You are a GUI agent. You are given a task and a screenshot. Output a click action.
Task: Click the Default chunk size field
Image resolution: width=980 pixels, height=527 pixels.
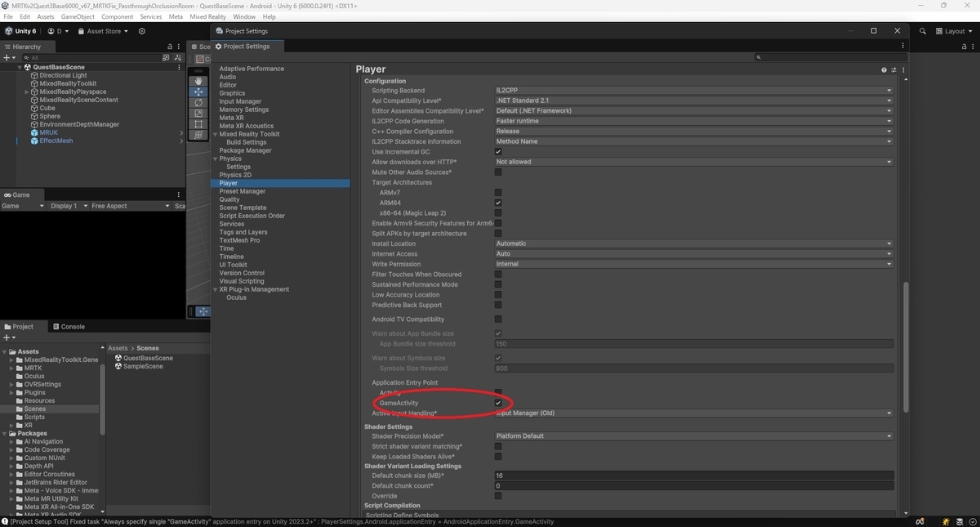click(x=693, y=476)
